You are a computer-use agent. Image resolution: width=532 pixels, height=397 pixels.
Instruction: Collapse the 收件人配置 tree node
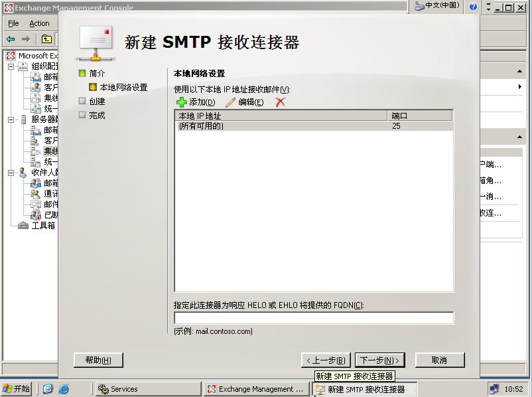(x=11, y=173)
